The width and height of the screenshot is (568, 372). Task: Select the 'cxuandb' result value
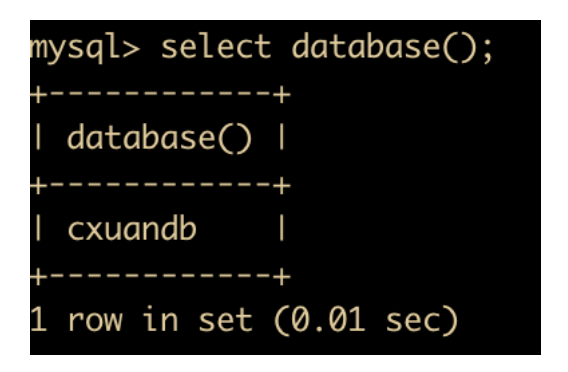(x=132, y=229)
